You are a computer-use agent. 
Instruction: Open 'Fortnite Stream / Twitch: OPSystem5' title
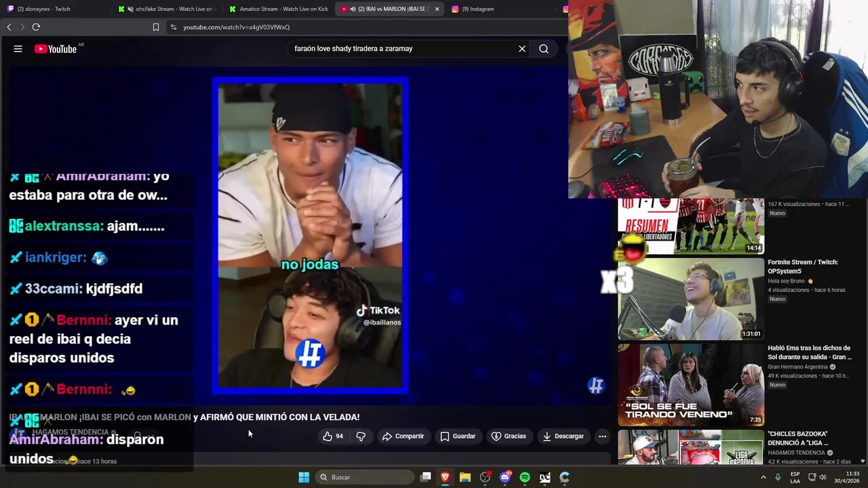tap(803, 266)
